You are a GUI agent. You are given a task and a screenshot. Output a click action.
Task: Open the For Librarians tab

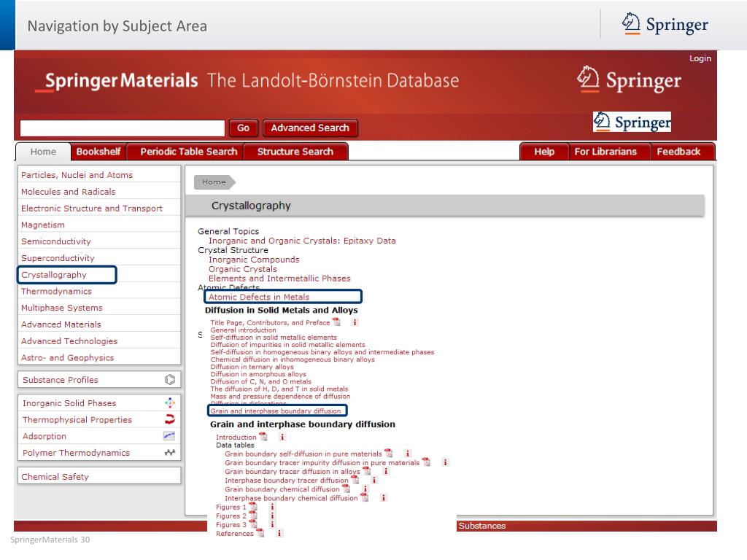click(605, 152)
